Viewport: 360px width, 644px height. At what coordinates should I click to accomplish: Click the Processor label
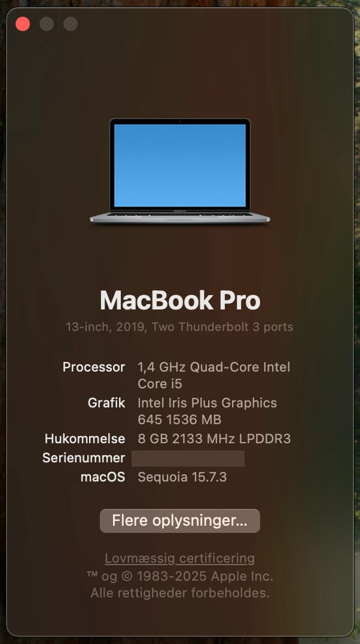click(94, 367)
